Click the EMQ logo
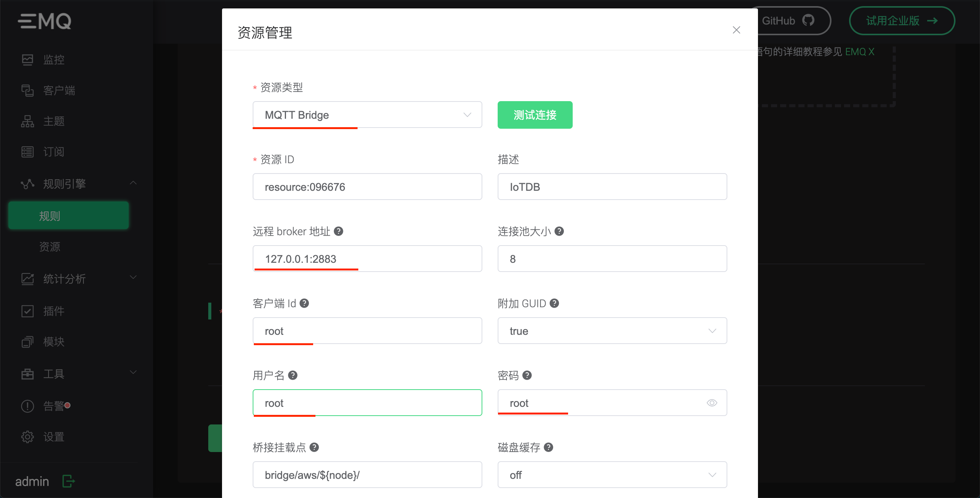Image resolution: width=980 pixels, height=498 pixels. (45, 21)
